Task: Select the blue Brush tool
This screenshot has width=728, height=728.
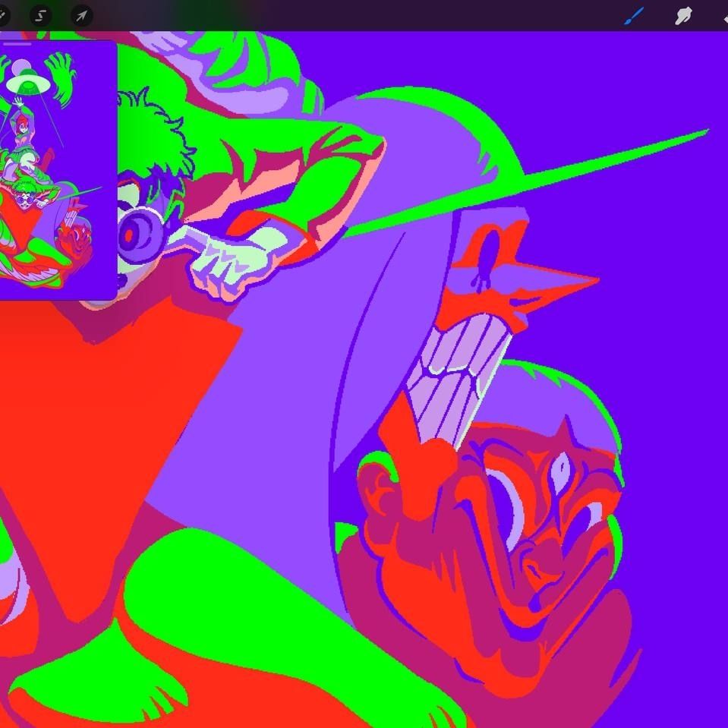Action: pos(634,16)
